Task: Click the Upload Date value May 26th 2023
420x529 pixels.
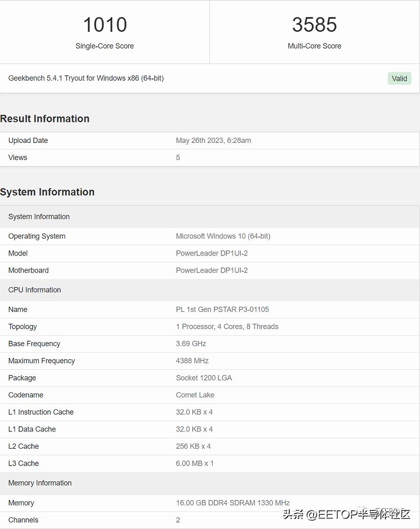Action: tap(213, 141)
